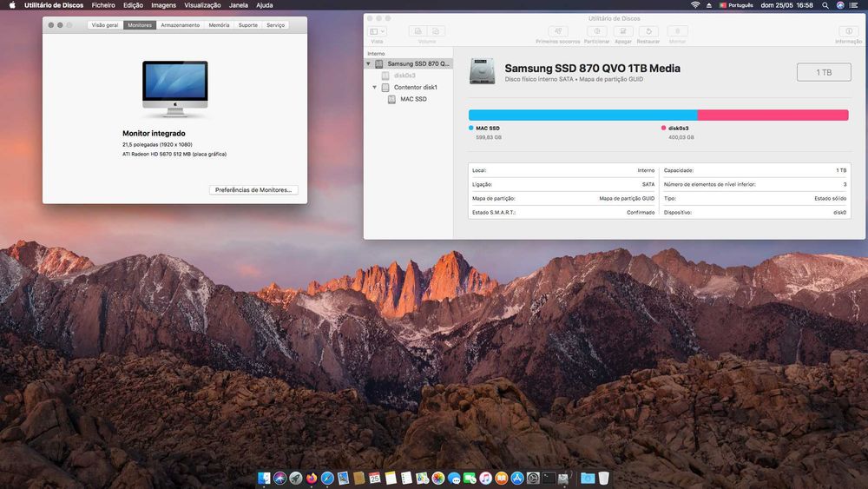This screenshot has width=868, height=489.
Task: Click the Montar toolbar icon
Action: [x=677, y=31]
